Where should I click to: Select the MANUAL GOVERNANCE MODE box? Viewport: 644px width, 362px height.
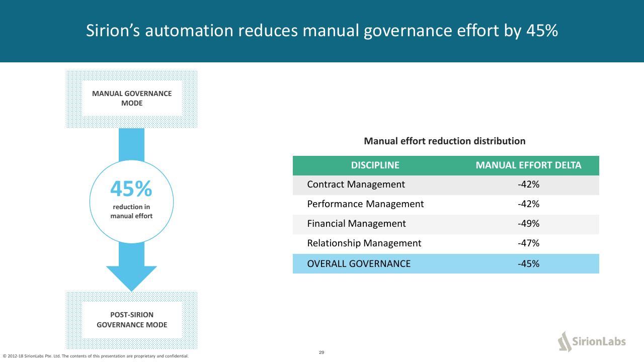(132, 99)
